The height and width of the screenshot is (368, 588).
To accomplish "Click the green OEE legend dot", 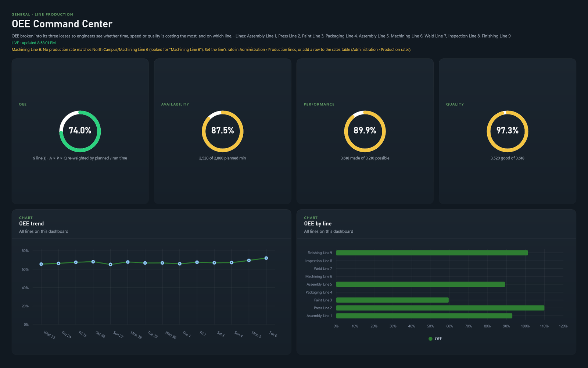I will 430,339.
